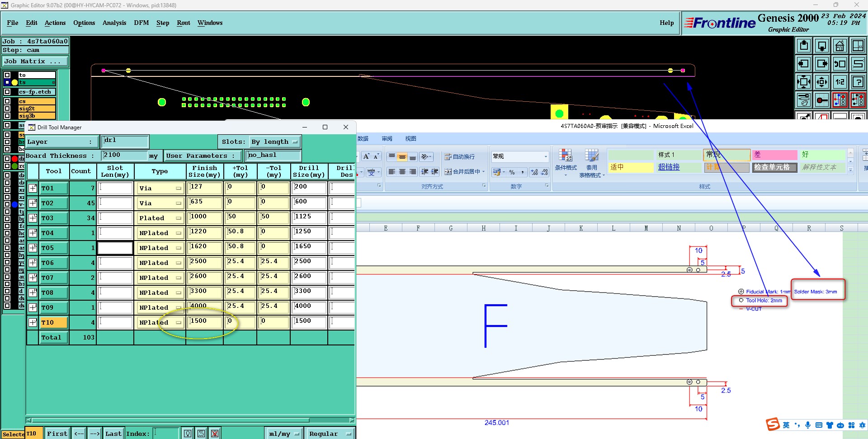Viewport: 868px width, 439px height.
Task: Toggle the plus box for tool T01
Action: click(33, 188)
